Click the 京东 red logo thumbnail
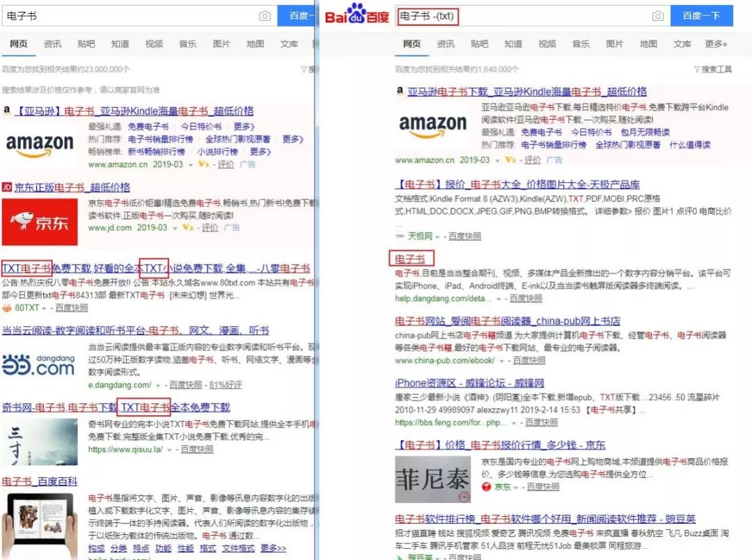 tap(40, 221)
